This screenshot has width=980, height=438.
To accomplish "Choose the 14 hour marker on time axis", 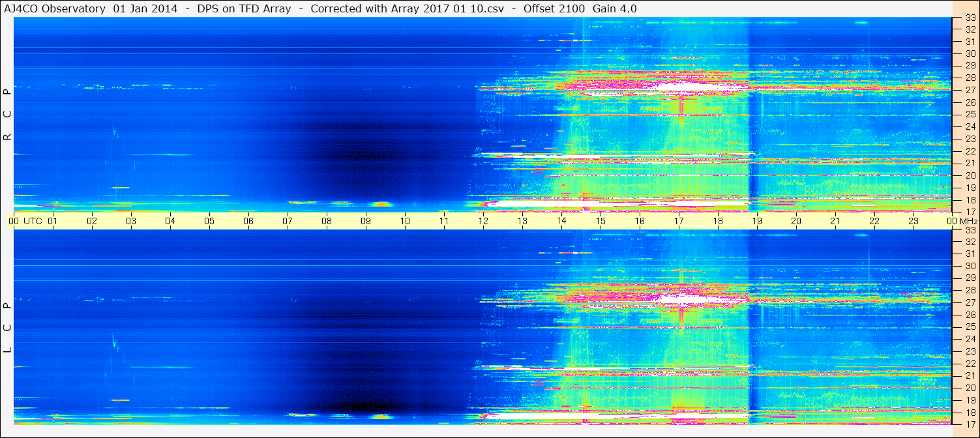I will coord(561,221).
